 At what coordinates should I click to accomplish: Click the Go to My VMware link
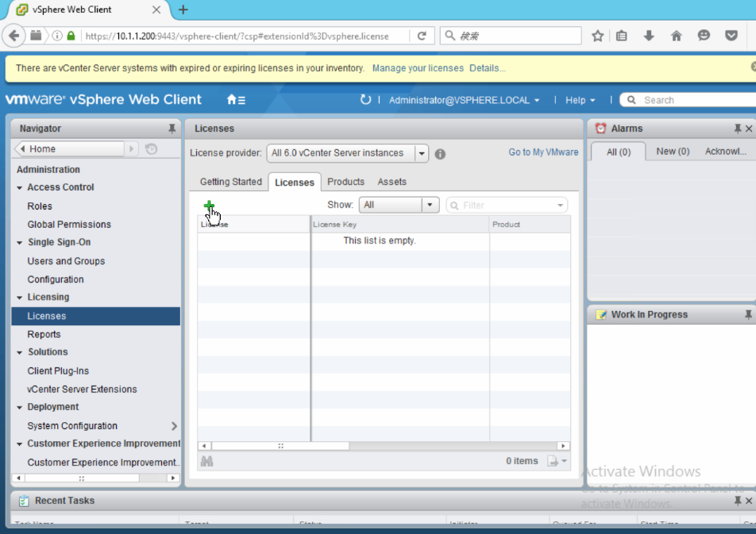point(543,152)
